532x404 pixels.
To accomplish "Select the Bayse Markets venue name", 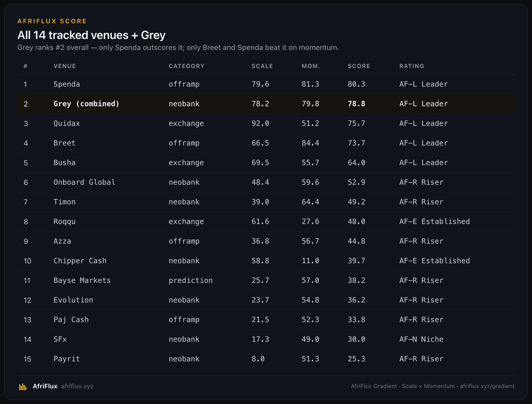I will pyautogui.click(x=82, y=280).
